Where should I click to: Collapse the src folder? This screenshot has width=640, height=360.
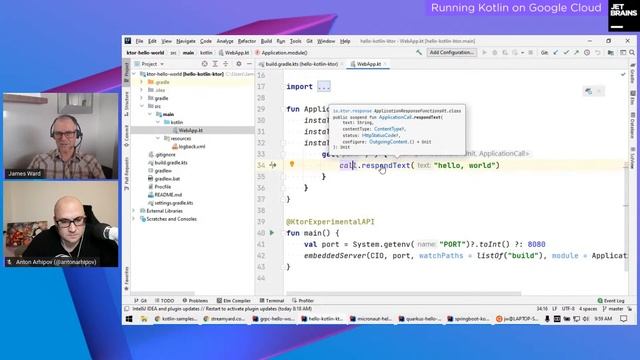pyautogui.click(x=142, y=106)
